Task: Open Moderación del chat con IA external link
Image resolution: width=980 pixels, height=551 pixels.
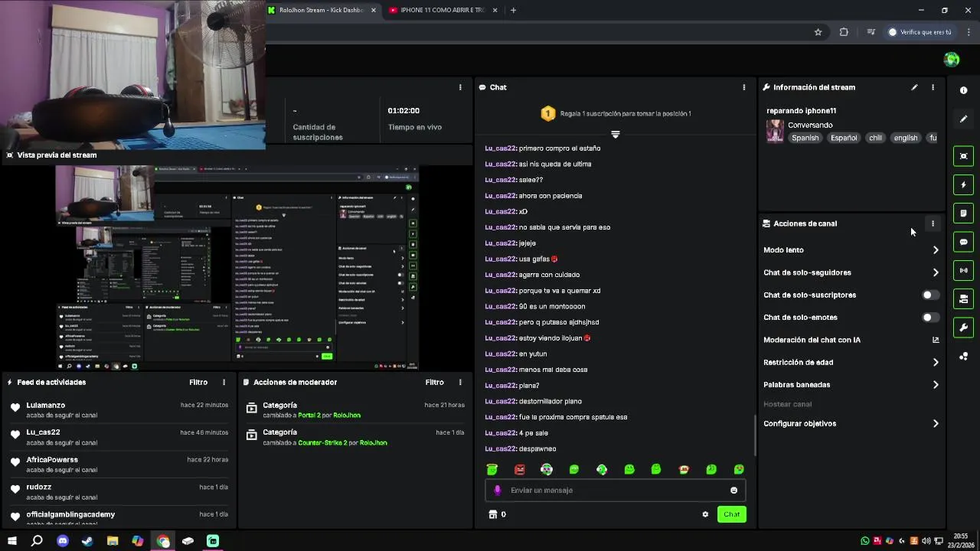Action: [935, 340]
